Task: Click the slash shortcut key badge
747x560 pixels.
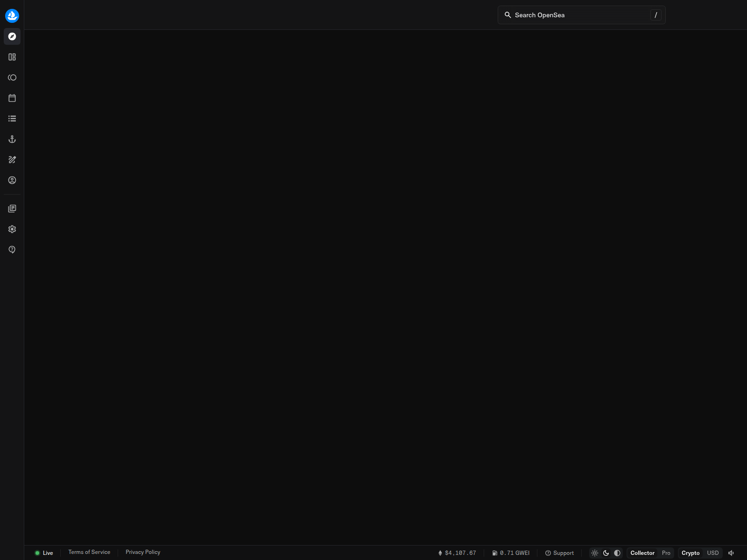Action: 656,15
